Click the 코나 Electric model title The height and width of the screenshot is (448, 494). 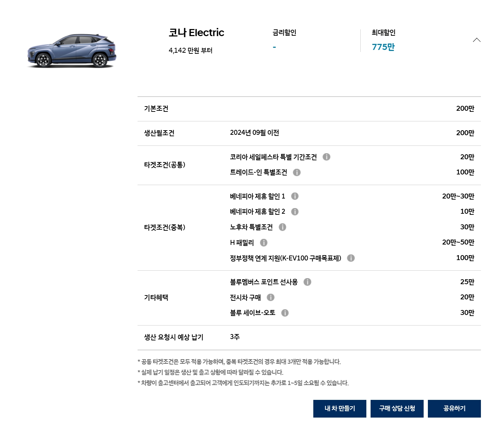point(196,33)
